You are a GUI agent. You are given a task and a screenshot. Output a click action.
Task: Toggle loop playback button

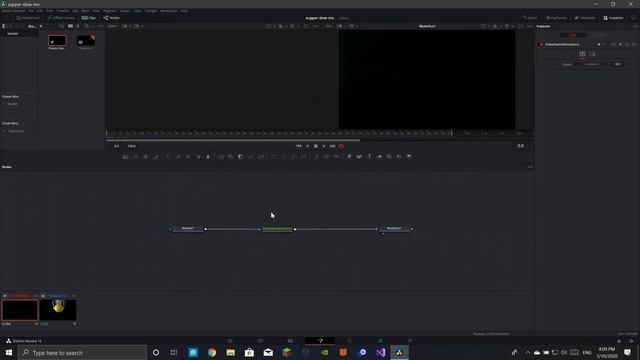coord(342,146)
